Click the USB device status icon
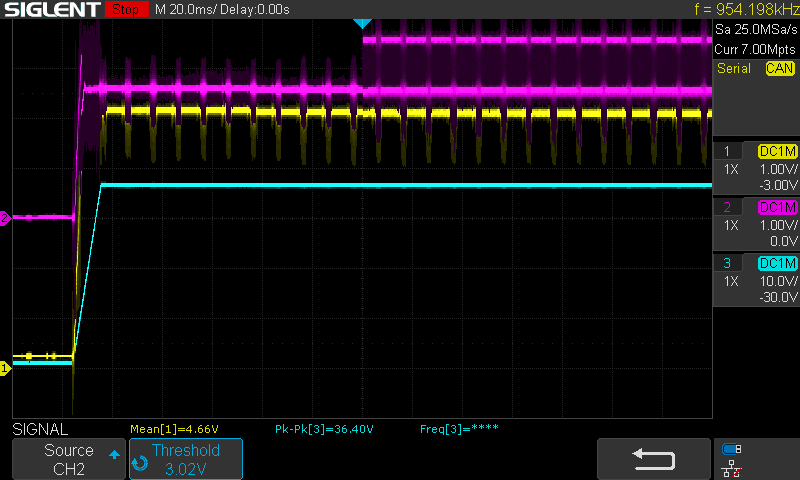The image size is (800, 480). point(732,449)
